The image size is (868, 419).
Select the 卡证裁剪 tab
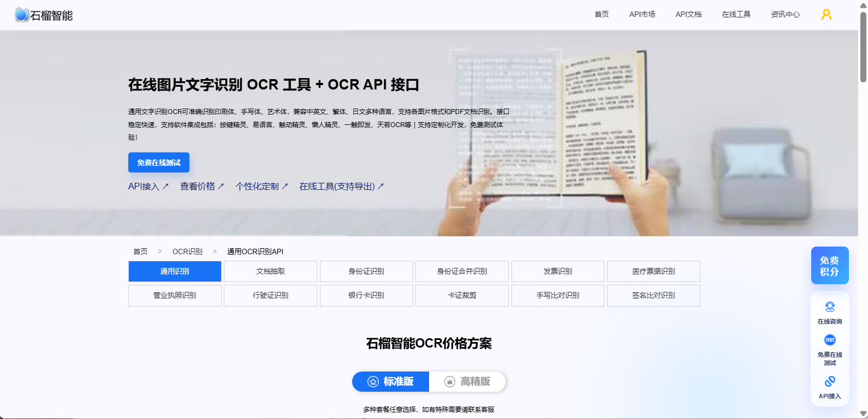[462, 296]
